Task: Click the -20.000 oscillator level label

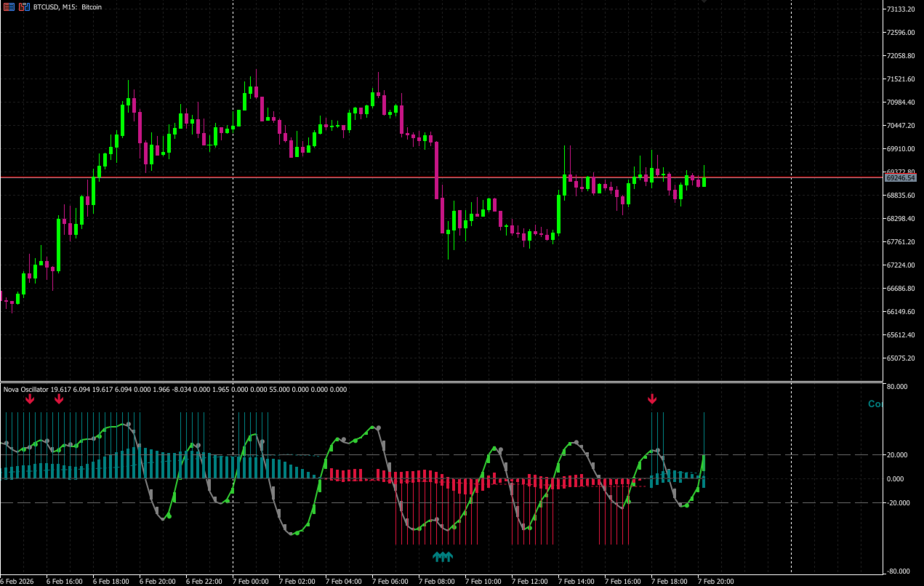Action: pos(899,502)
